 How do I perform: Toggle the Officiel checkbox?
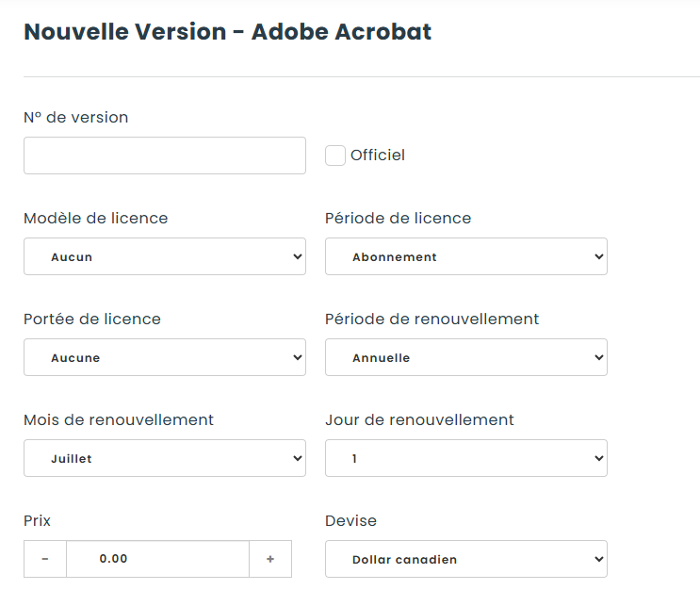[x=335, y=156]
